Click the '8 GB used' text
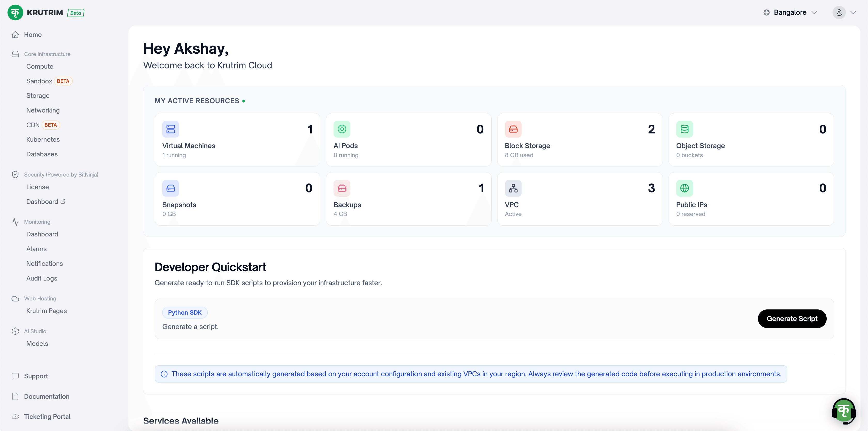This screenshot has height=431, width=868. tap(519, 155)
